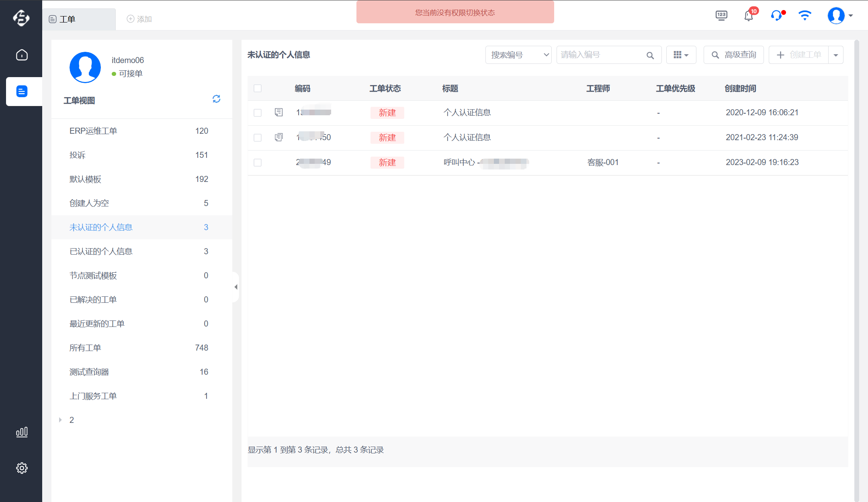This screenshot has width=868, height=502.
Task: Open the 搜索编号 dropdown
Action: tap(518, 55)
